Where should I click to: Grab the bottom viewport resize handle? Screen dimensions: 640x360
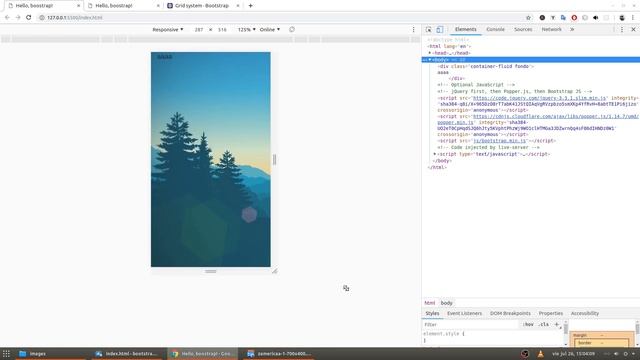tap(211, 271)
